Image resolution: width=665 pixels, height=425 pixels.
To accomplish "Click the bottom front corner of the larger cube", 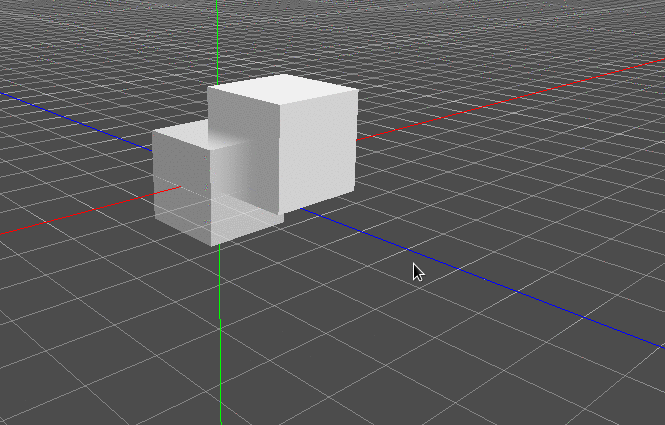I will pos(282,212).
